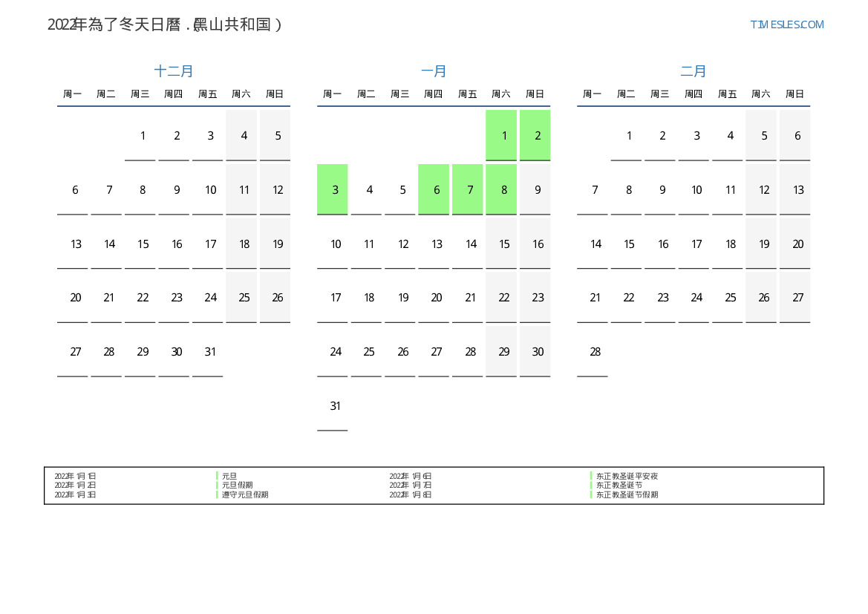Screen dimensions: 868x614
Task: Click the calendar page title text
Action: pos(165,25)
